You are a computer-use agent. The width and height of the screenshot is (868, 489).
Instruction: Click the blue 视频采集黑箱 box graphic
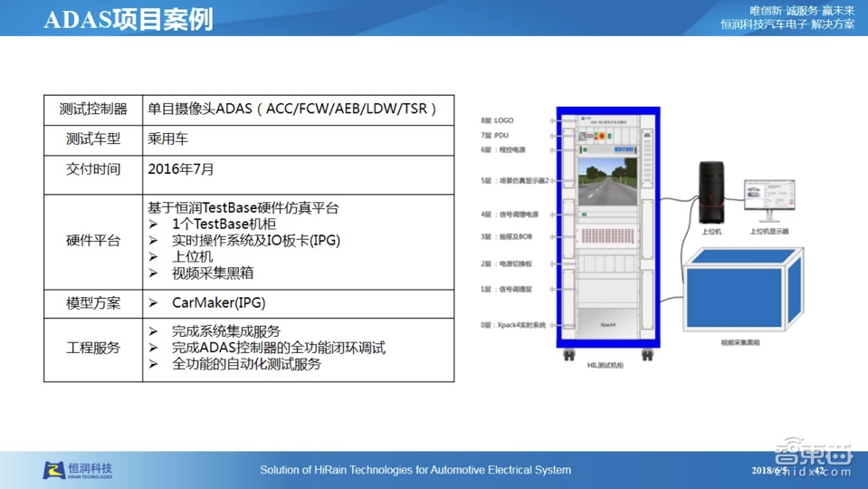point(742,289)
